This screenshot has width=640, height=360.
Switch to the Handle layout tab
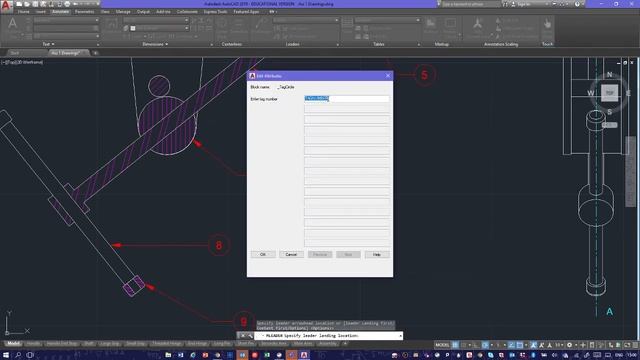click(33, 344)
